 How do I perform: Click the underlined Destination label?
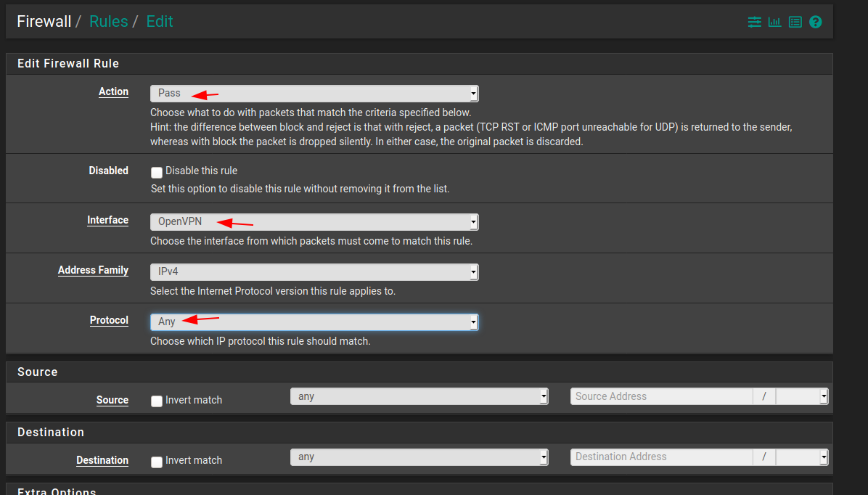(102, 461)
